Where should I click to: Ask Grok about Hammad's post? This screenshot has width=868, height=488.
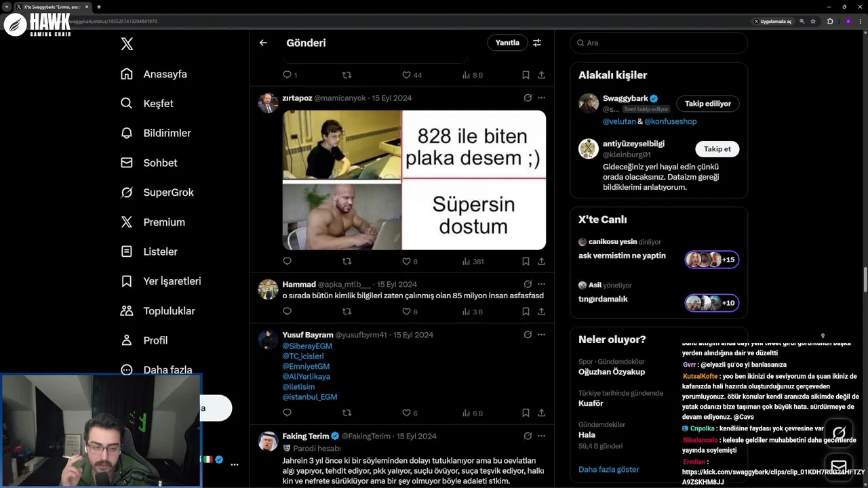pyautogui.click(x=528, y=284)
